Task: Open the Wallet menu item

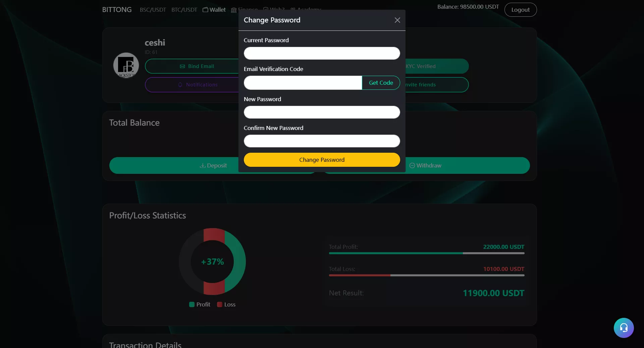Action: 214,10
